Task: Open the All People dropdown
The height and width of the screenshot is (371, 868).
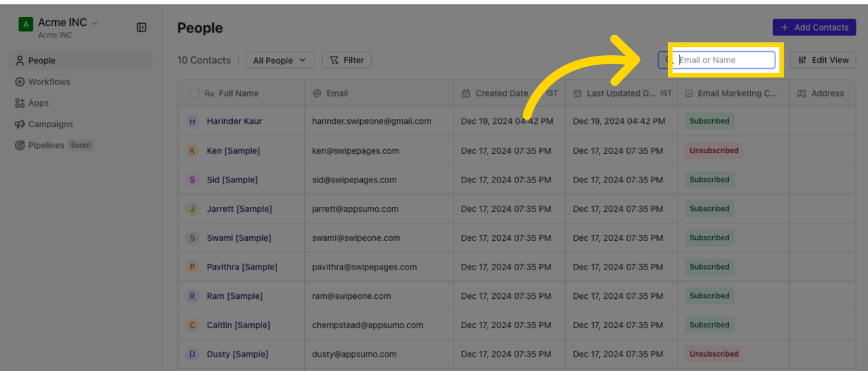Action: (x=280, y=61)
